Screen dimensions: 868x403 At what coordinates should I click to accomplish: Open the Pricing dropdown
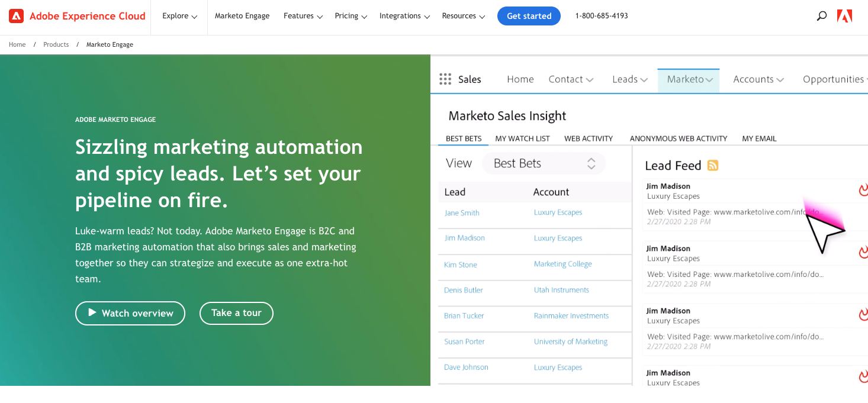tap(351, 16)
